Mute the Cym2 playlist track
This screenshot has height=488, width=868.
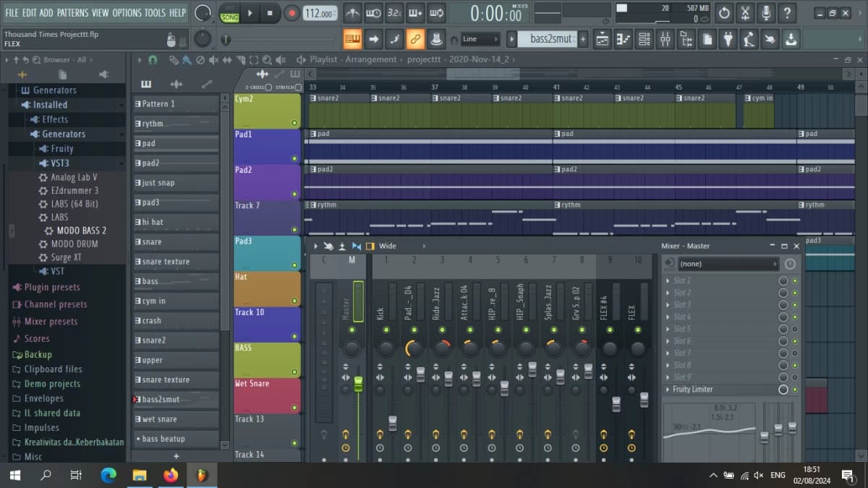click(294, 123)
